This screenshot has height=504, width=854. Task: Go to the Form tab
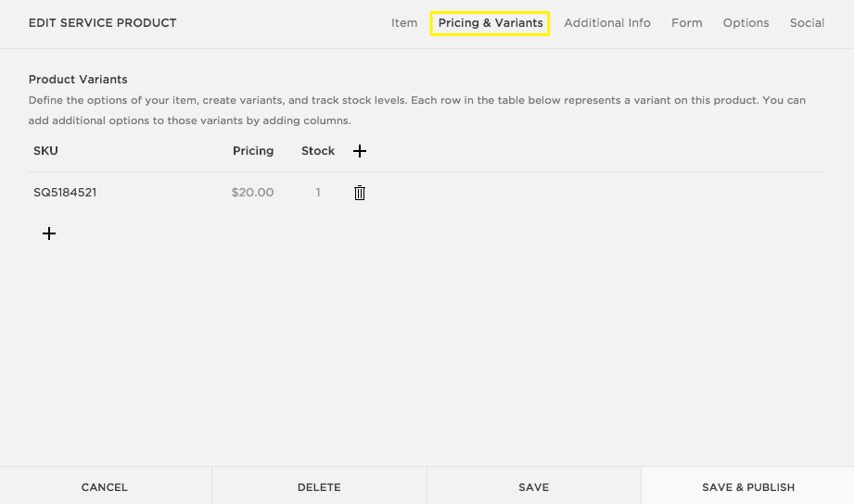coord(687,23)
